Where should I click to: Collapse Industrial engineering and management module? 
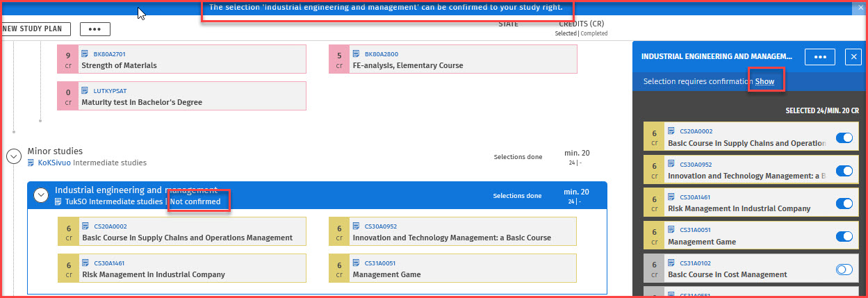tap(40, 196)
